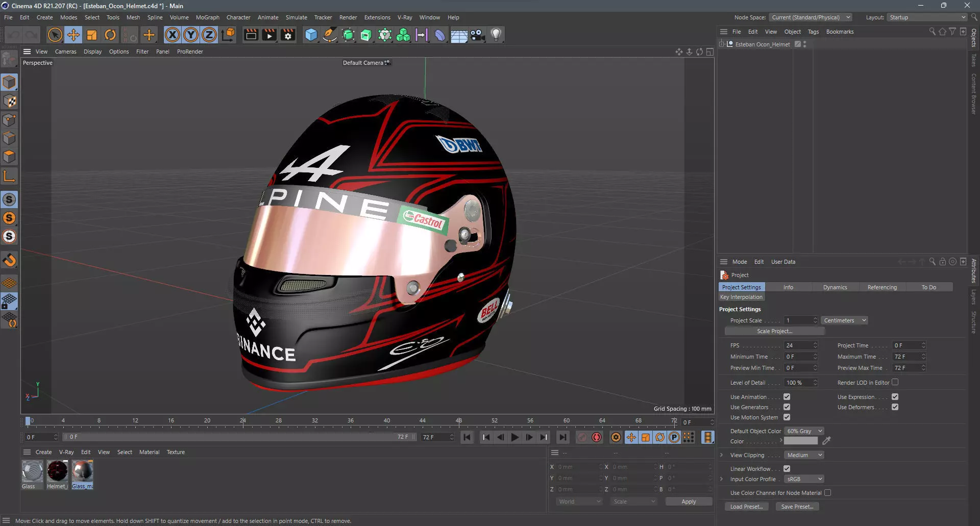Click the Record Active Objects button
The width and height of the screenshot is (980, 526).
[x=582, y=437]
